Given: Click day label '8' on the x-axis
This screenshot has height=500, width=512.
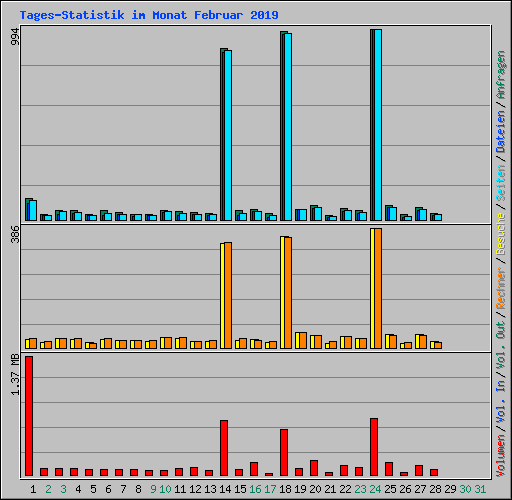Looking at the screenshot, I should point(138,489).
